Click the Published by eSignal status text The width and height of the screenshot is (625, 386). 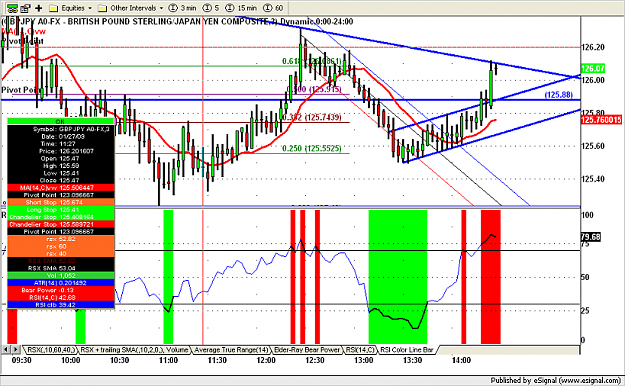[555, 380]
